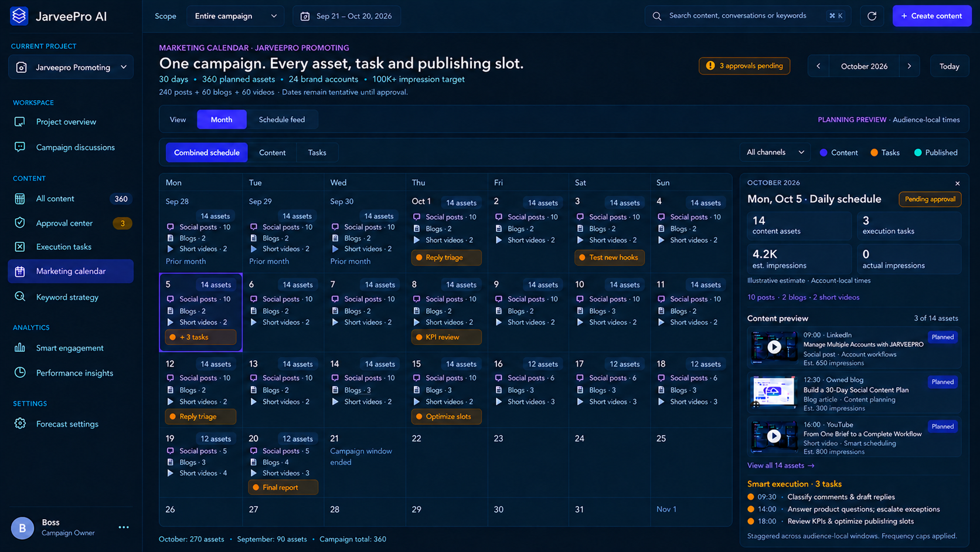Click the refresh icon in top bar
The image size is (980, 552).
[x=872, y=16]
